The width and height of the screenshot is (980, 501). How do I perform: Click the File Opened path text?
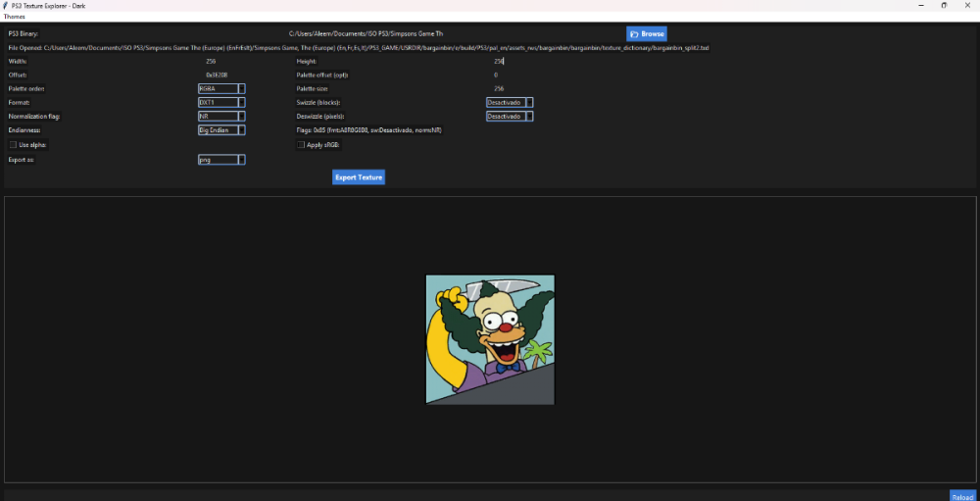(x=359, y=47)
